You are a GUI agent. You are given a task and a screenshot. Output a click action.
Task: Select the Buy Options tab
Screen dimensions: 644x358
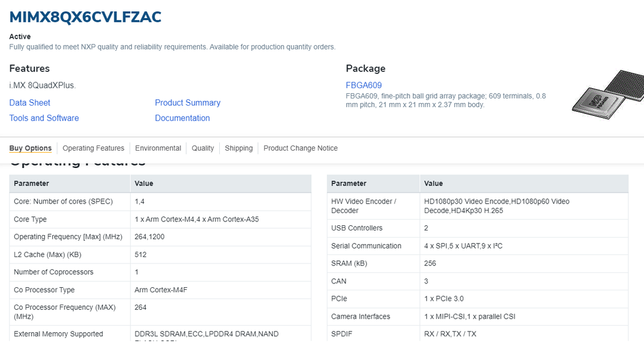pyautogui.click(x=30, y=148)
